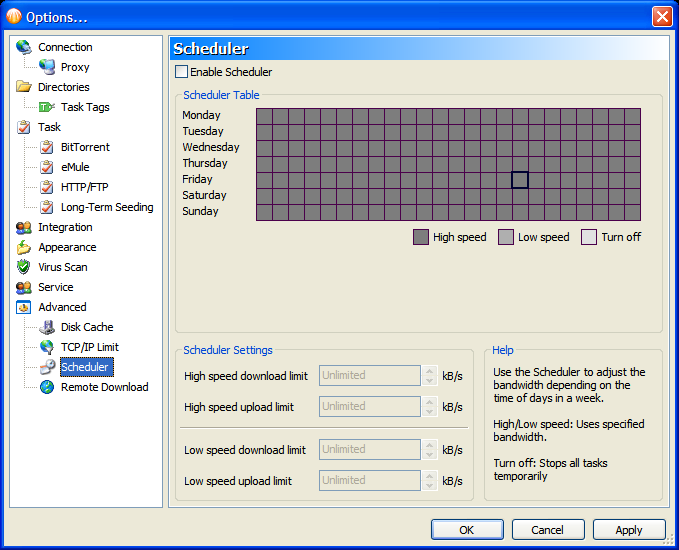Image resolution: width=679 pixels, height=550 pixels.
Task: Click the HTTP/FTP clipboard icon
Action: click(47, 187)
